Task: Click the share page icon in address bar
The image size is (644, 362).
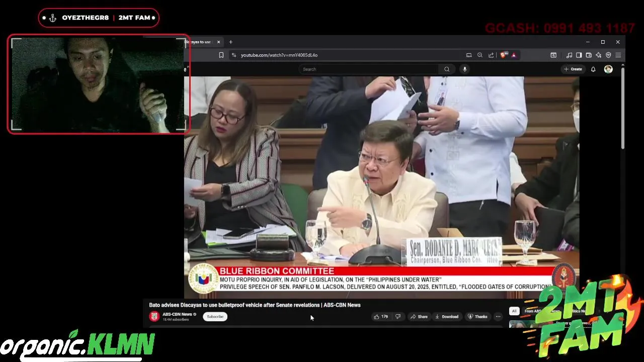Action: click(491, 55)
